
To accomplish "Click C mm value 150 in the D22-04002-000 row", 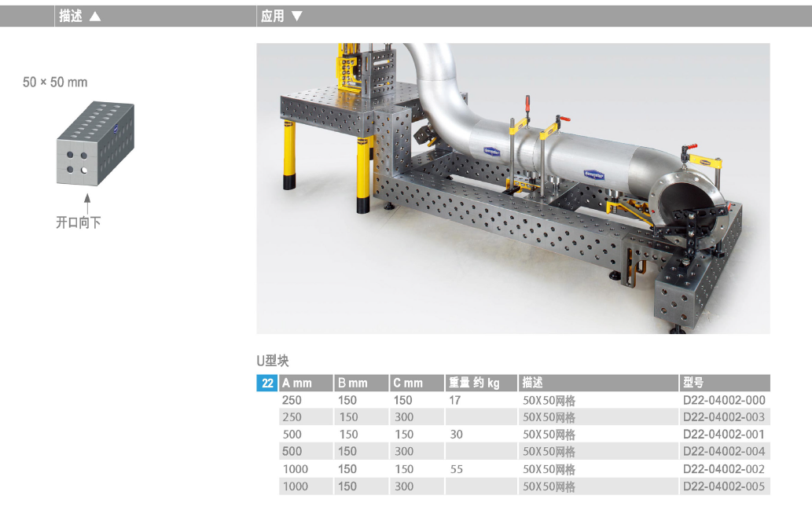I will coord(403,400).
